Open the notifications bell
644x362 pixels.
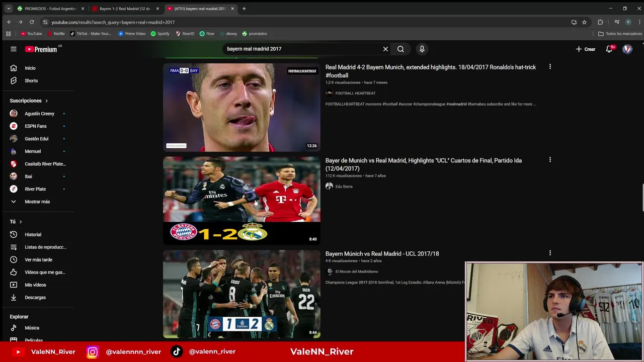[x=609, y=49]
